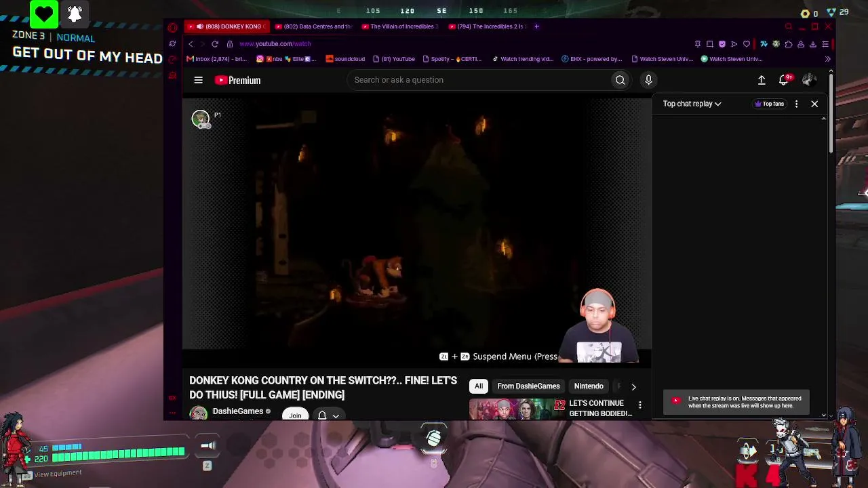Select the From DashieGames filter chip
The image size is (868, 488).
tap(528, 386)
